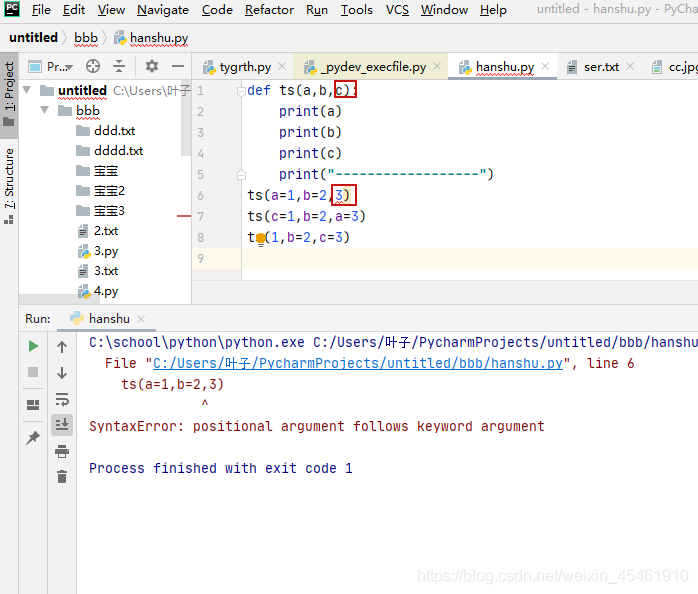Click the intention bulb on line 8
The image size is (698, 594).
(261, 239)
